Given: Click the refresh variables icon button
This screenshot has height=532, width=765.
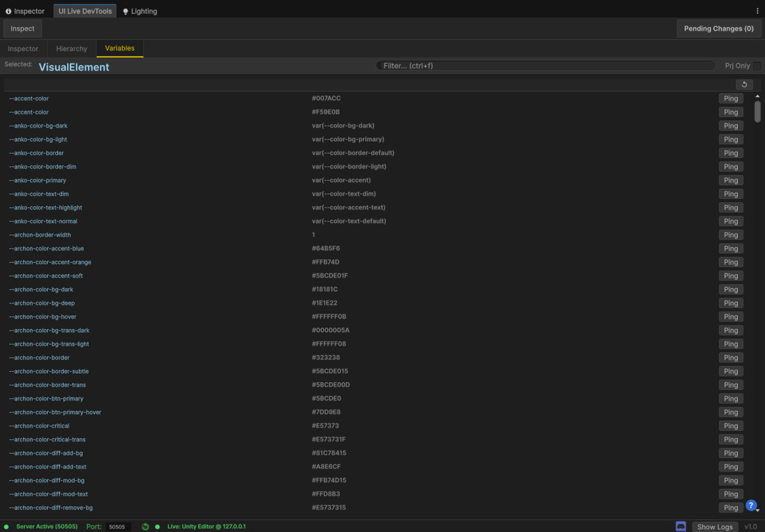Looking at the screenshot, I should click(744, 84).
